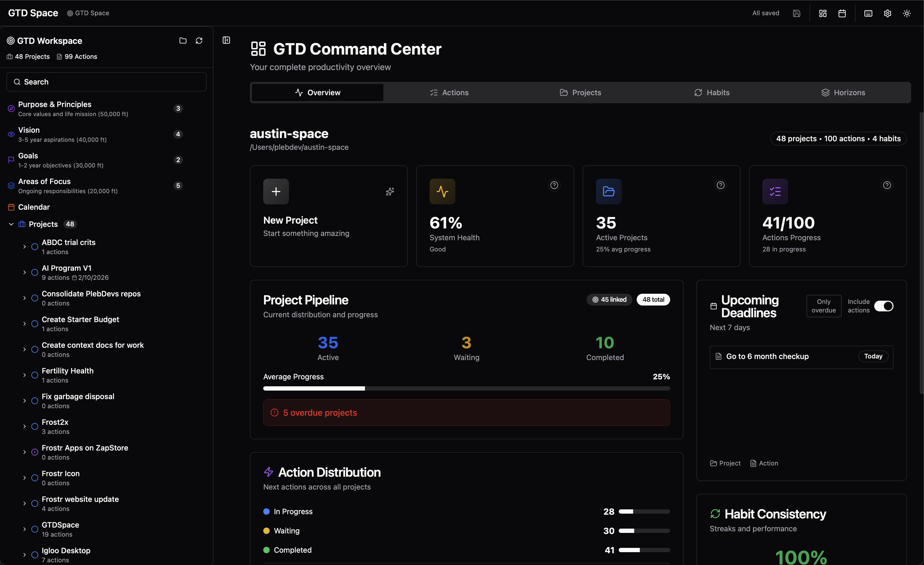
Task: Switch to the Habits tab
Action: tap(711, 93)
